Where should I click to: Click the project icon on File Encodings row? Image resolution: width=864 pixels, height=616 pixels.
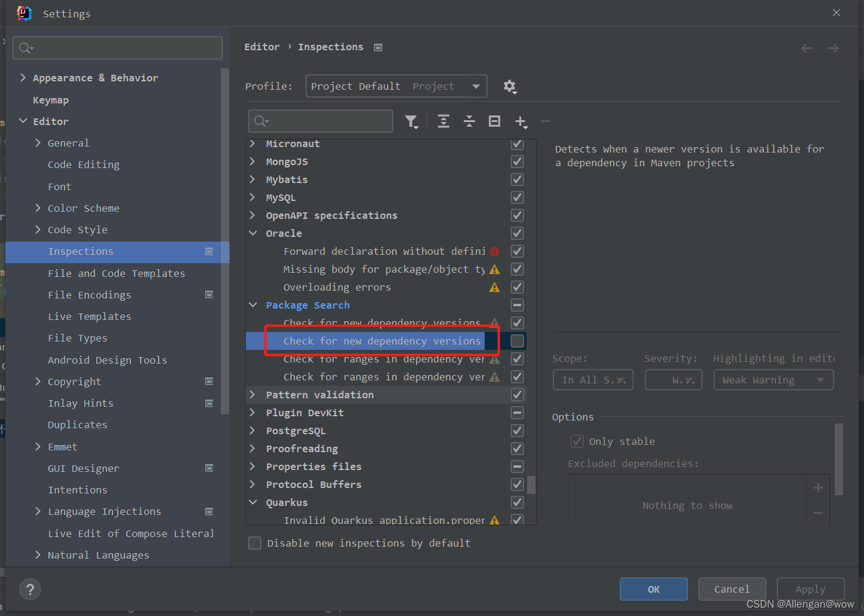[209, 294]
